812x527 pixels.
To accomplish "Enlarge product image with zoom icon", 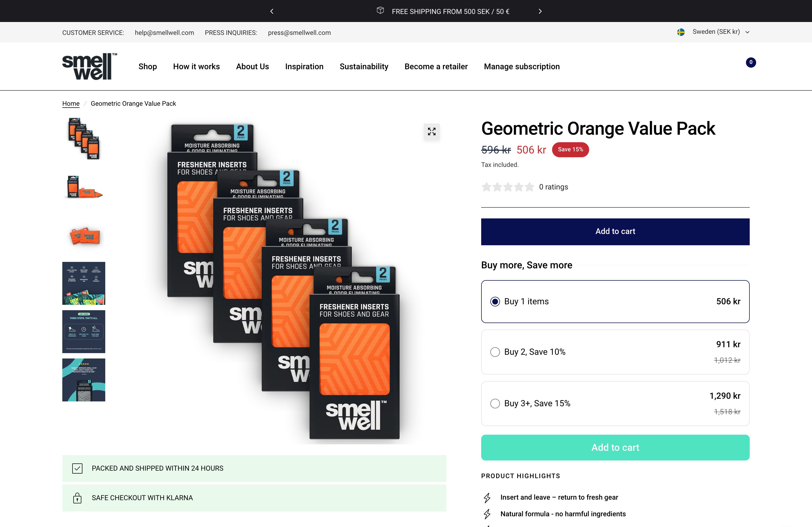I will point(432,131).
